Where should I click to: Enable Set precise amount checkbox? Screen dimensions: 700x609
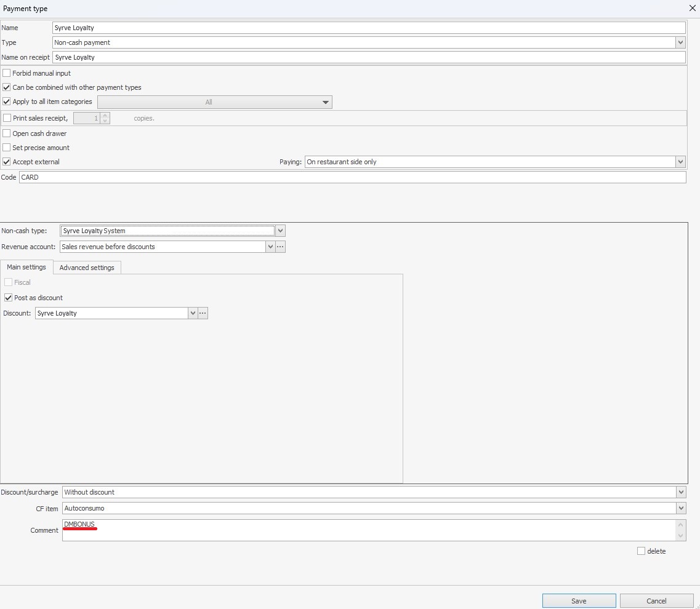click(x=7, y=148)
